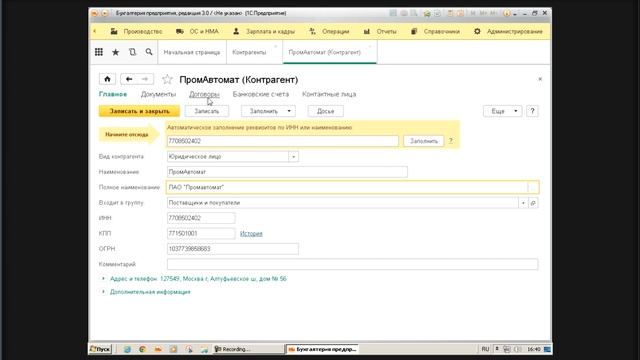This screenshot has width=640, height=360.
Task: Click the auto-fill ИНН or name field
Action: click(x=282, y=141)
